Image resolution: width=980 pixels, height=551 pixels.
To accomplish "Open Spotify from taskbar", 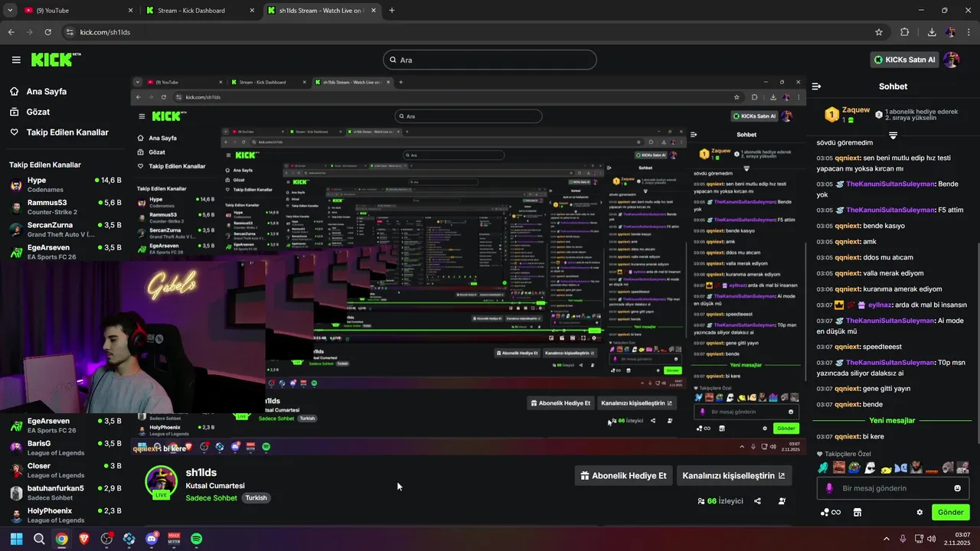I will point(196,539).
